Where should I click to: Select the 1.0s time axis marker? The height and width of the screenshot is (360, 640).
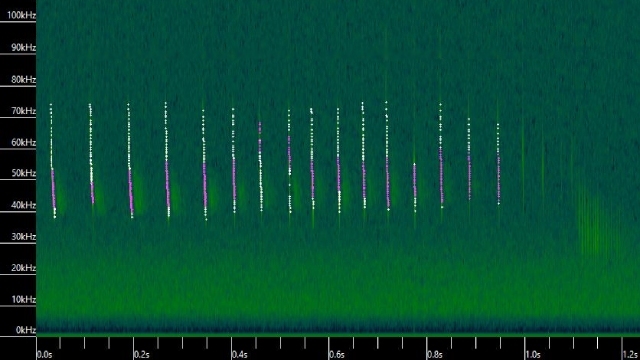(533, 354)
